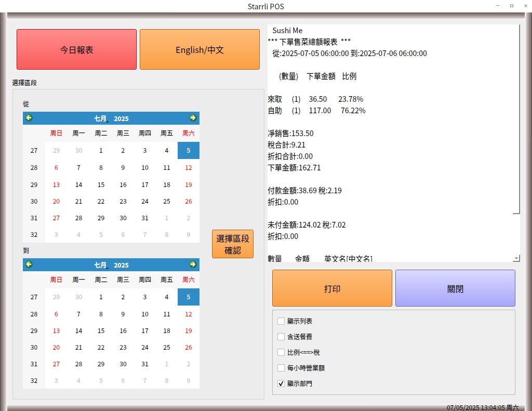Toggle the 比例<==>稅 checkbox
This screenshot has height=411, width=532.
pos(281,352)
